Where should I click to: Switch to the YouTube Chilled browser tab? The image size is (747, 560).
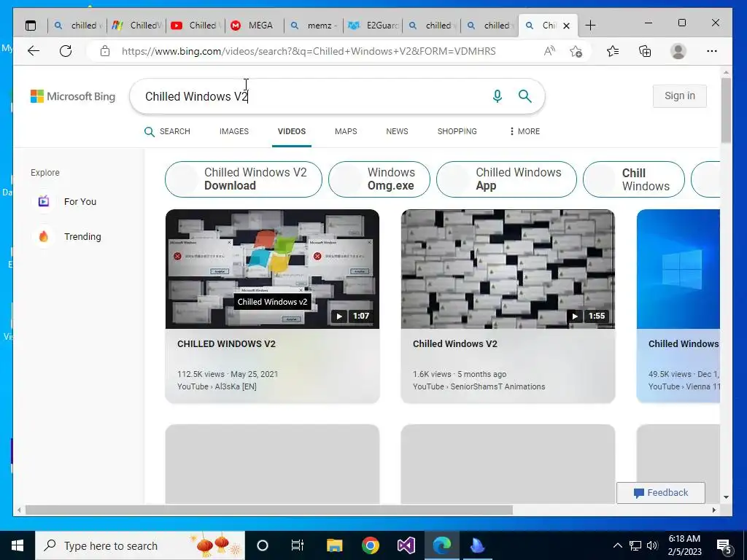click(x=196, y=26)
